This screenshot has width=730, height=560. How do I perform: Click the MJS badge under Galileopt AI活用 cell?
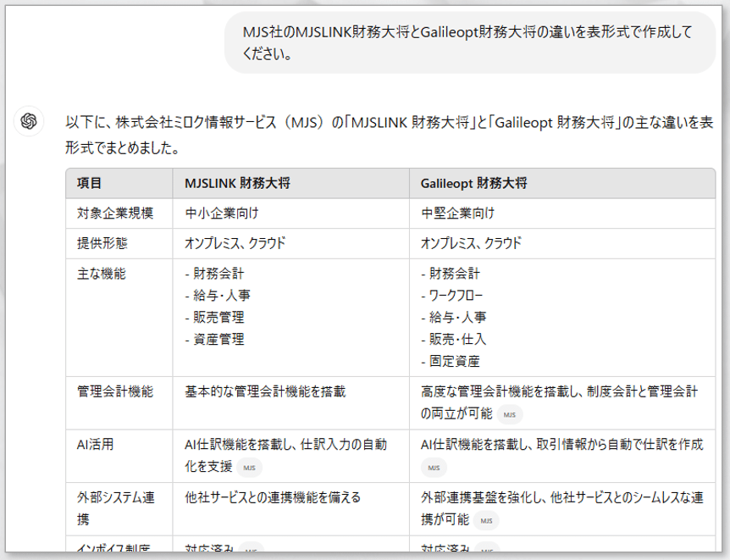432,466
